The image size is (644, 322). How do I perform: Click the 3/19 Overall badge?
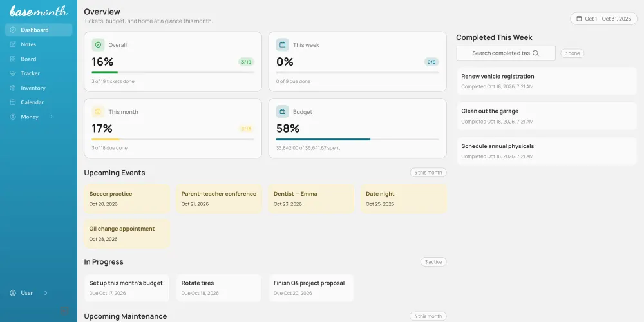coord(246,62)
